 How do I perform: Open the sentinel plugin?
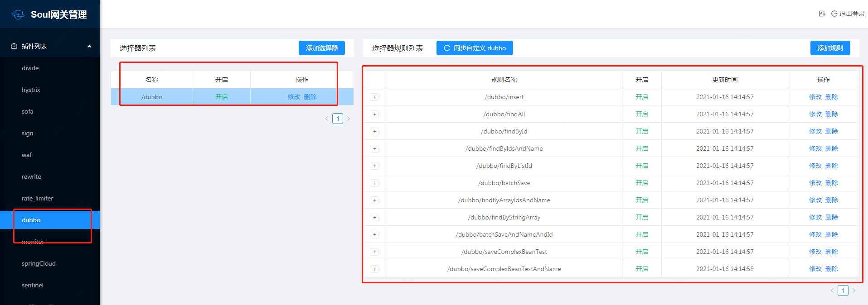click(50, 285)
